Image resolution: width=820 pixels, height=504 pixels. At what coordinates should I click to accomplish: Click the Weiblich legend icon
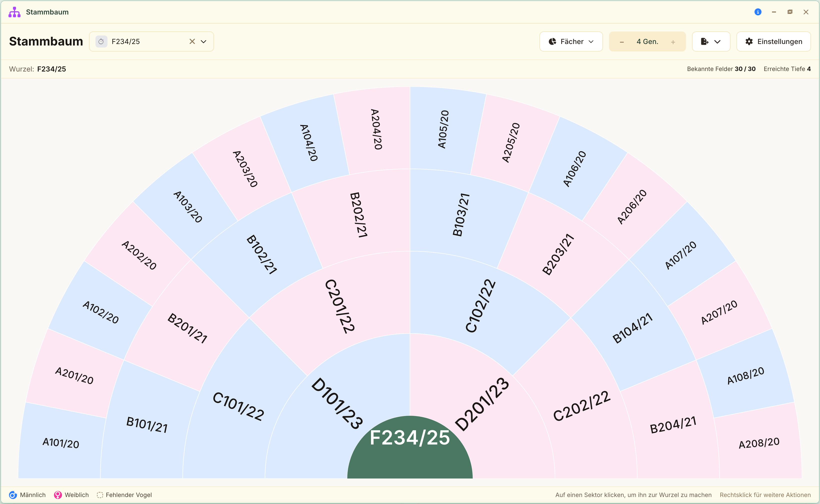pyautogui.click(x=58, y=495)
